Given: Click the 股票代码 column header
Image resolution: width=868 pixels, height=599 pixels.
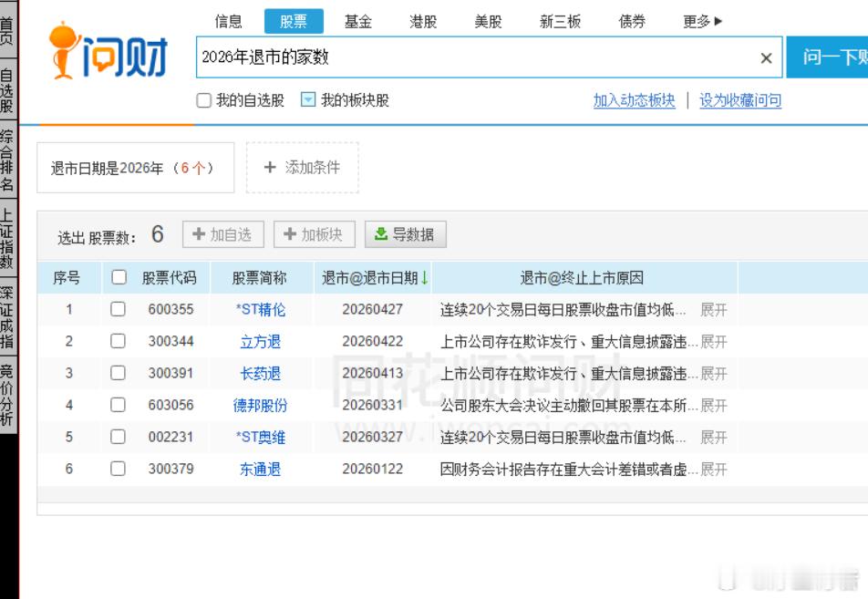Looking at the screenshot, I should click(x=170, y=277).
